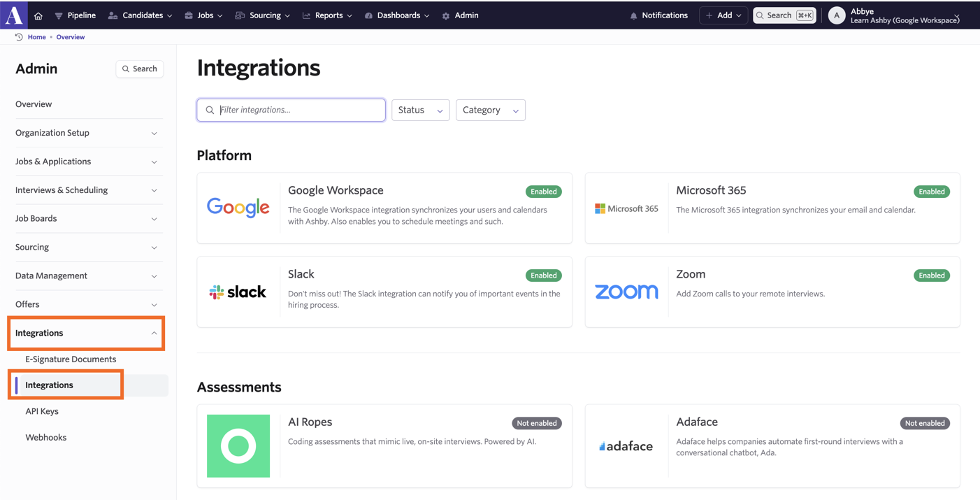Expand the Sourcing sidebar section

(x=87, y=248)
